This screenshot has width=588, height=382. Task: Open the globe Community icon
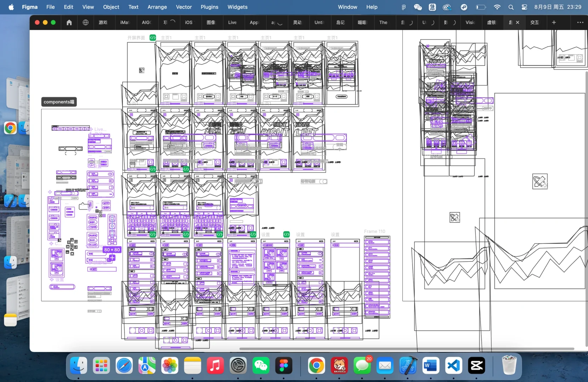coord(86,22)
